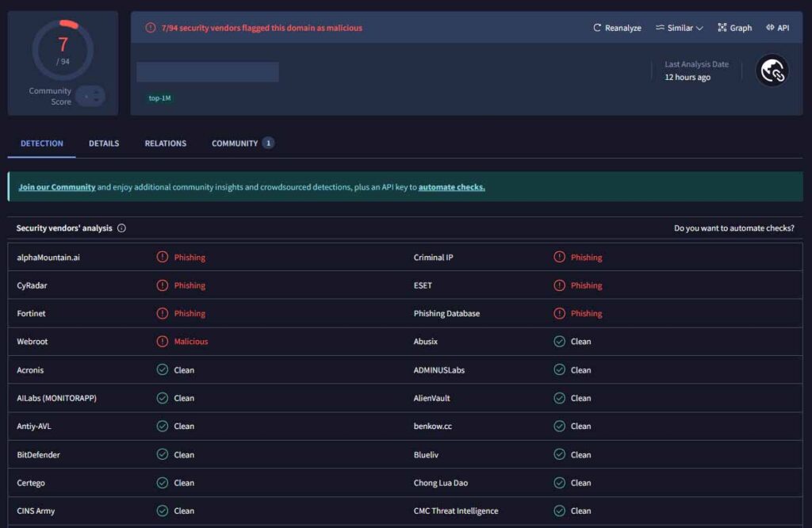The height and width of the screenshot is (528, 812).
Task: Click Blueliv clean checkmark icon
Action: click(x=559, y=454)
